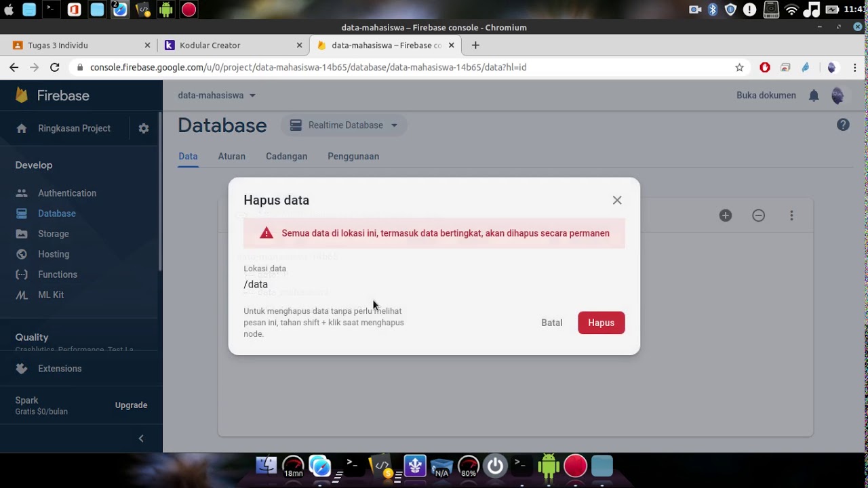Viewport: 868px width, 488px height.
Task: Click the Opera extension icon in toolbar
Action: click(x=765, y=67)
